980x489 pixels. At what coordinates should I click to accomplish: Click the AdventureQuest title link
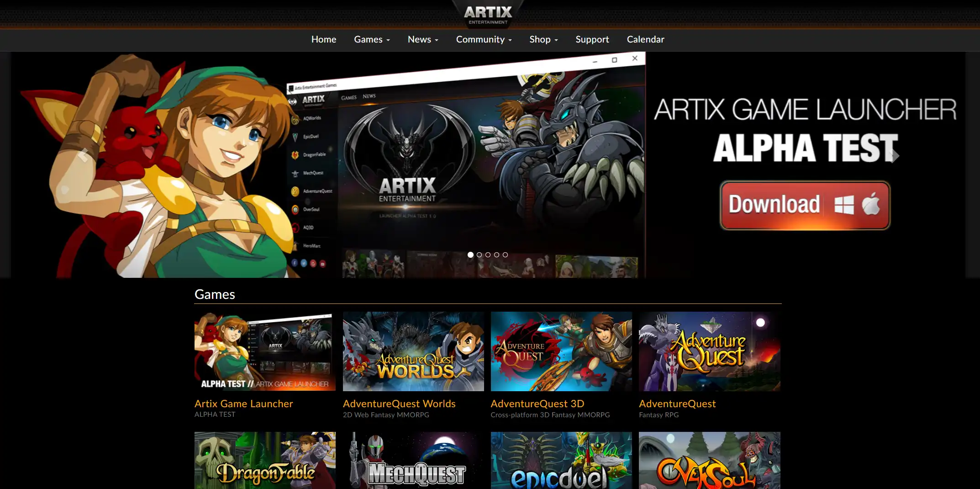pos(677,404)
